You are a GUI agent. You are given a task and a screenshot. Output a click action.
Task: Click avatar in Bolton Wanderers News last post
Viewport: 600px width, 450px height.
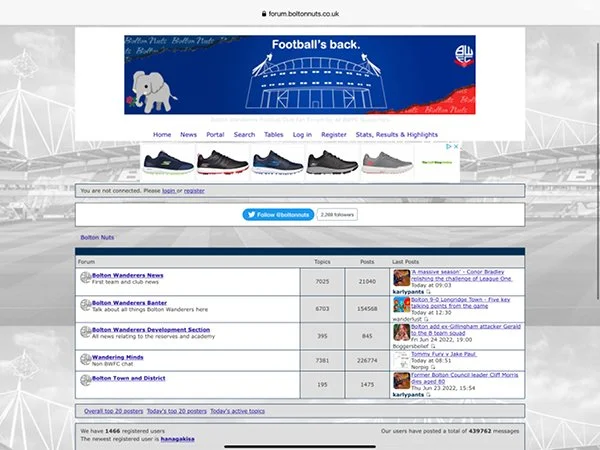[x=401, y=278]
